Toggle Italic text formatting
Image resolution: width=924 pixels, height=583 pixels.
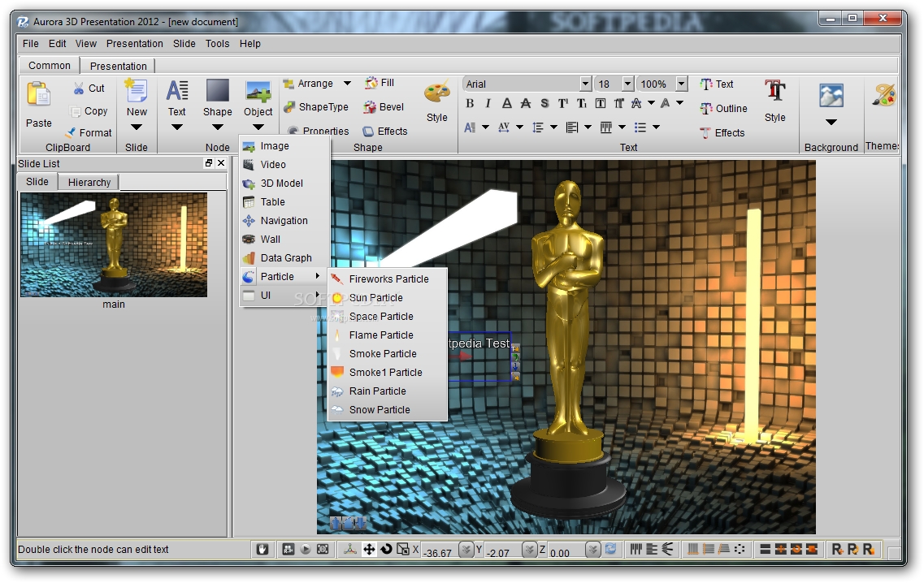coord(488,104)
